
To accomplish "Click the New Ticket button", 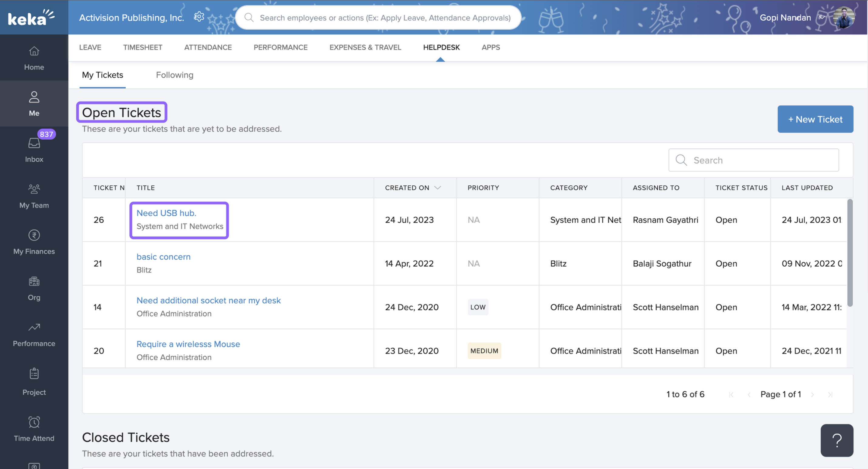I will pyautogui.click(x=815, y=119).
